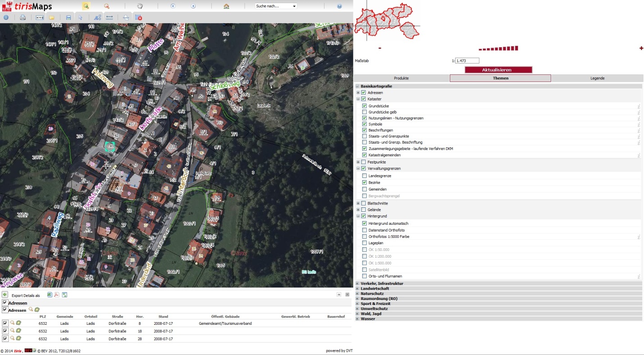Expand the Wasser group

(x=357, y=319)
